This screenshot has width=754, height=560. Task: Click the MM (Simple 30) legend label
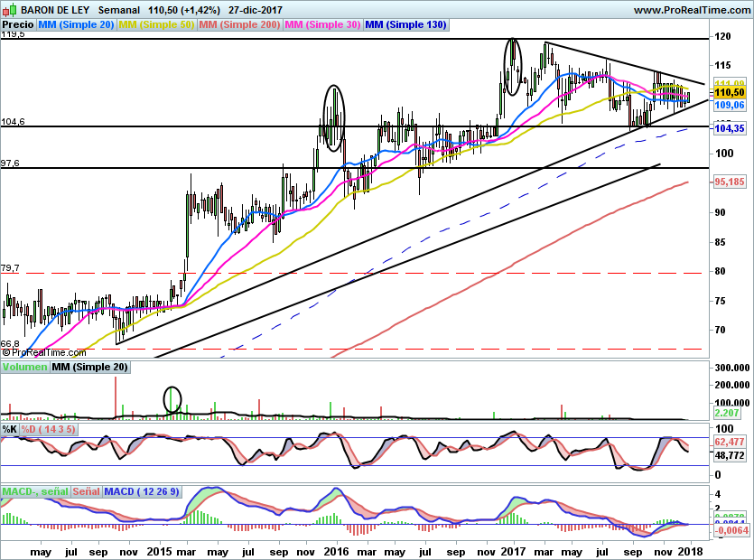coord(322,24)
